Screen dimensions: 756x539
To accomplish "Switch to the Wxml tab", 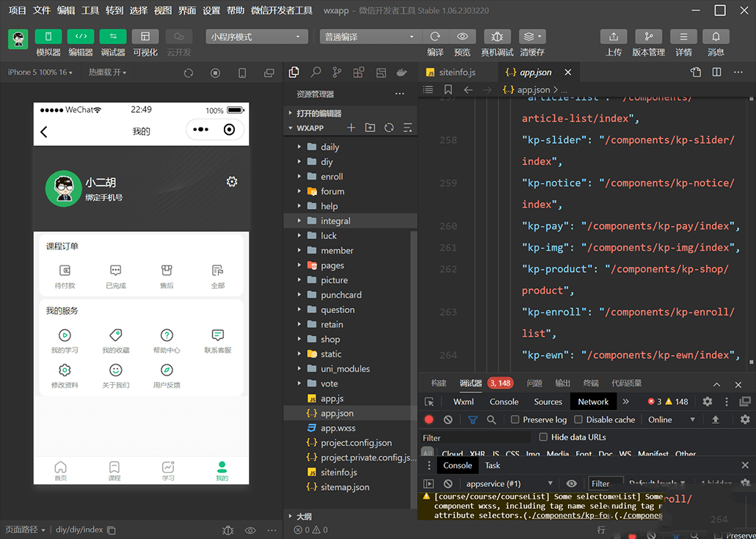I will (463, 402).
